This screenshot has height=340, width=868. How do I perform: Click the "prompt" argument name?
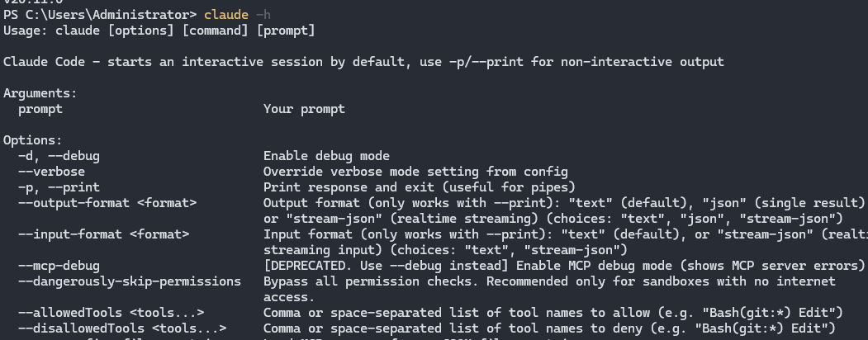40,109
